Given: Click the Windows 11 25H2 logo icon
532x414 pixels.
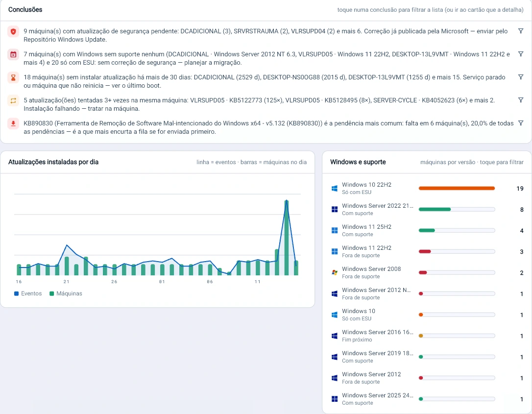Looking at the screenshot, I should coord(335,230).
